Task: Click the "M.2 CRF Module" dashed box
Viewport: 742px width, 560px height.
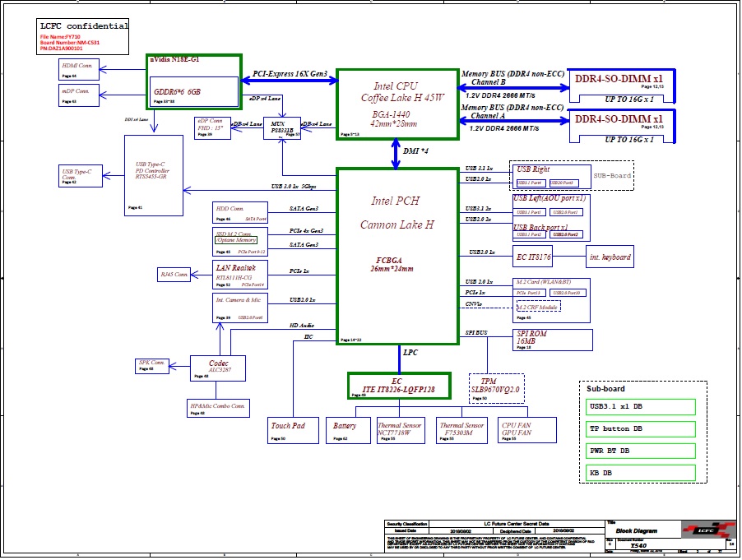Action: [x=539, y=307]
